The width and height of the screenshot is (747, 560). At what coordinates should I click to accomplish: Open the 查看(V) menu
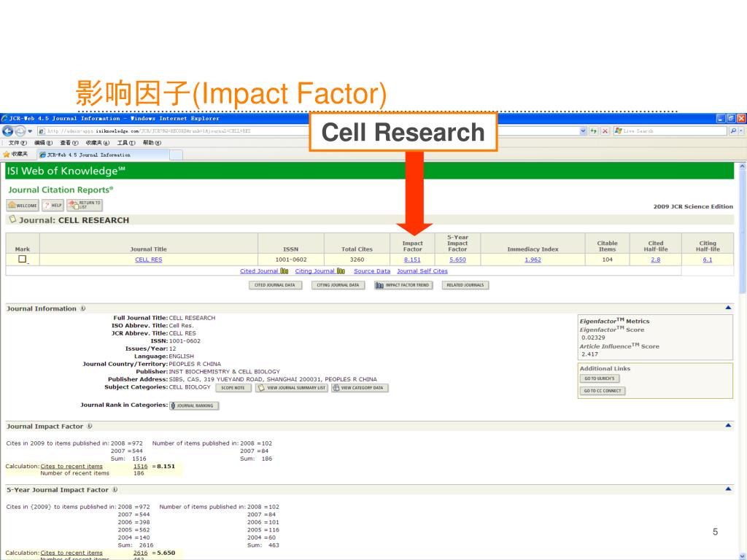69,143
